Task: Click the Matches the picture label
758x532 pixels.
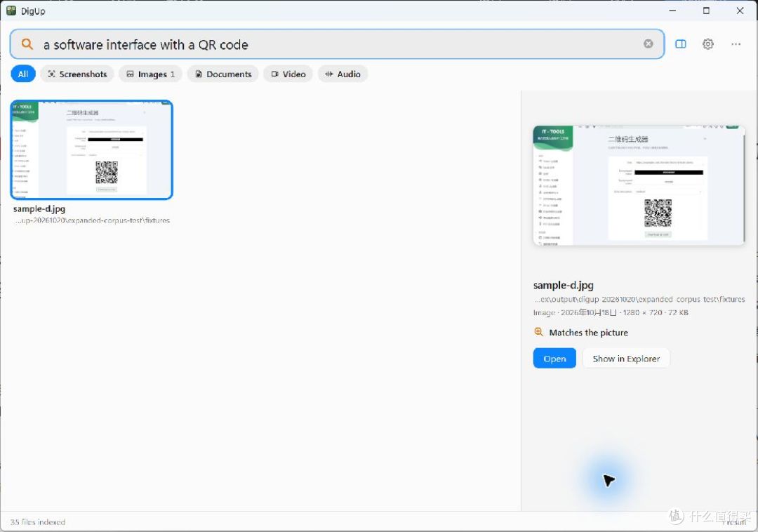Action: [588, 333]
